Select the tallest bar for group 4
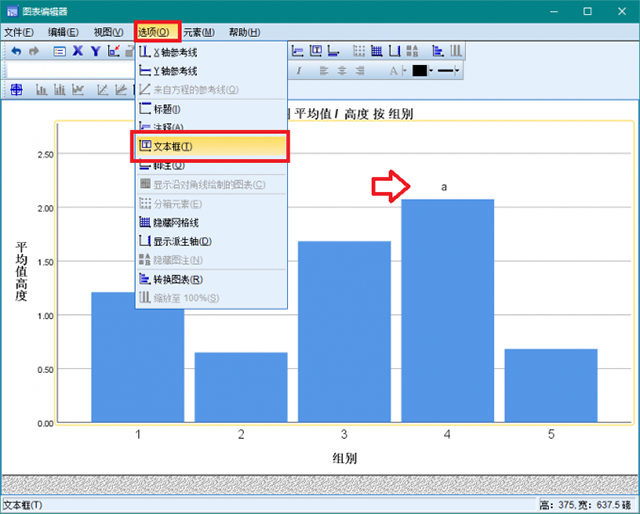Viewport: 640px width, 514px height. click(448, 311)
